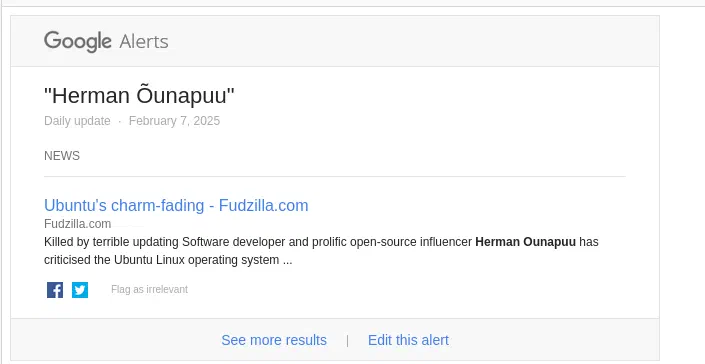Click the Daily update label
Viewport: 705px width, 364px height.
tap(77, 121)
